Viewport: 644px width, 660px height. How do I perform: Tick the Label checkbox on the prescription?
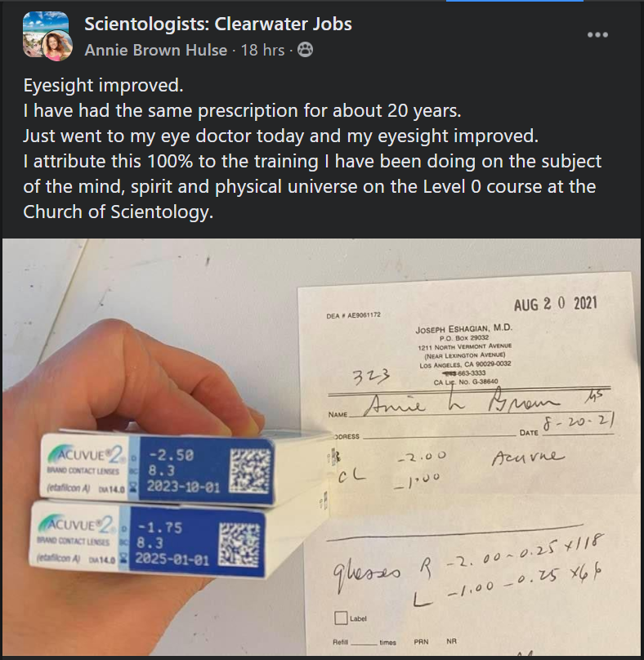pyautogui.click(x=341, y=618)
